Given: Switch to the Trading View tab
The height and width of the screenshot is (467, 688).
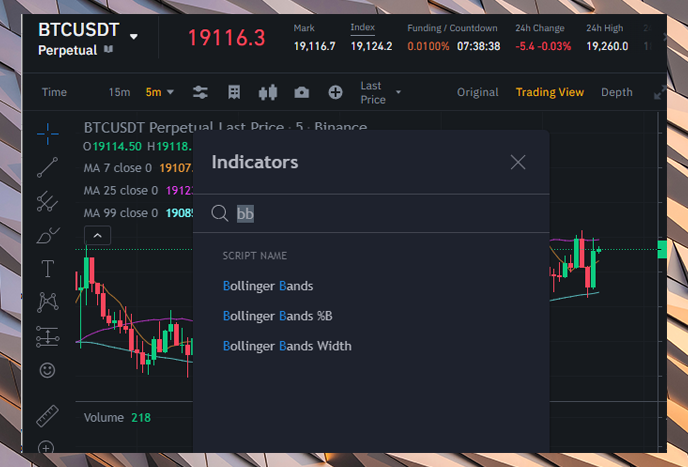Looking at the screenshot, I should (x=550, y=92).
